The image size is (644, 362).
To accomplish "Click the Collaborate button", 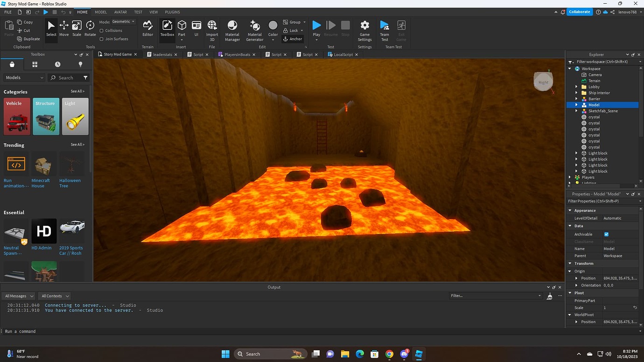I will click(x=579, y=12).
